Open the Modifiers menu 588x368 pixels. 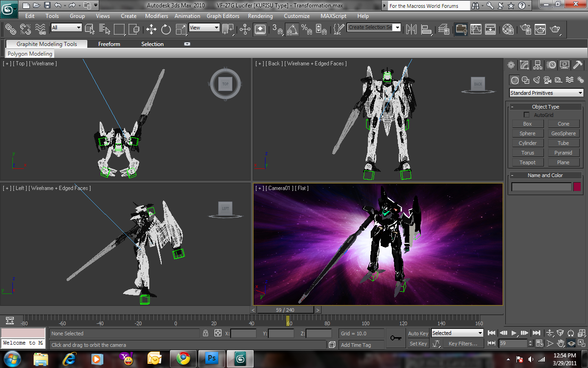coord(157,16)
